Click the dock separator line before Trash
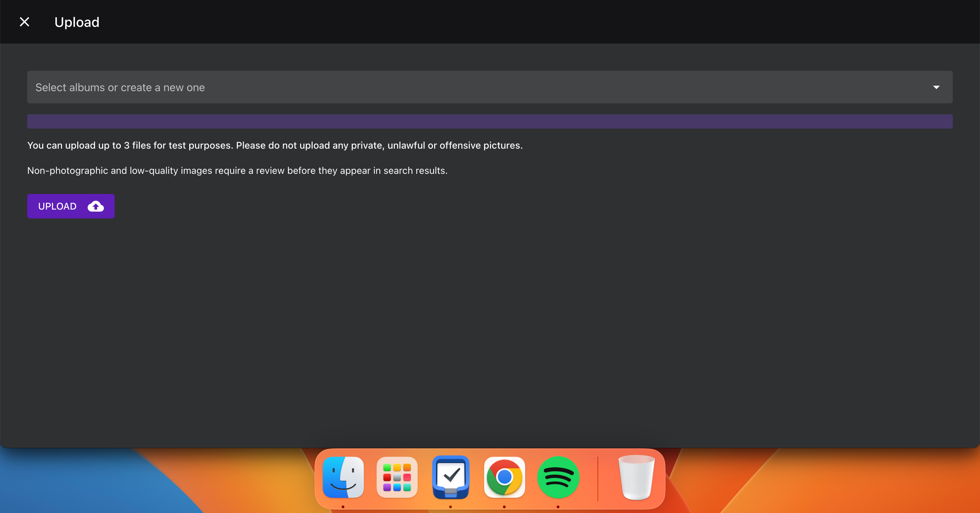This screenshot has height=513, width=980. tap(598, 478)
